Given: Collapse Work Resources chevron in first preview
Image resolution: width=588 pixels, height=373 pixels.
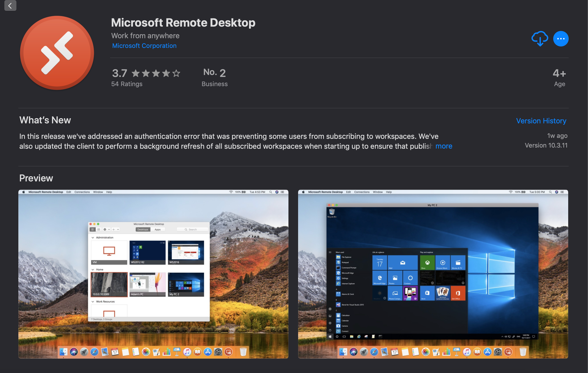Looking at the screenshot, I should [93, 302].
